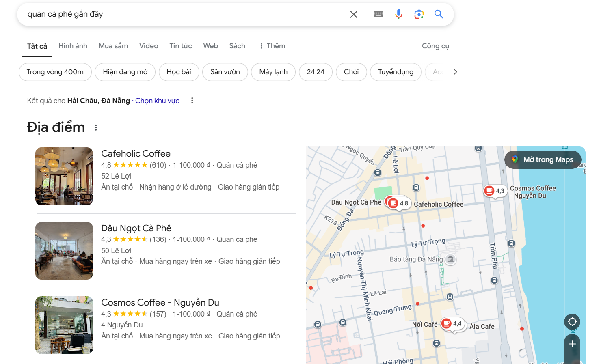Viewport: 614px width, 364px height.
Task: Enable the 'Máy lạnh' filter chip
Action: (273, 72)
